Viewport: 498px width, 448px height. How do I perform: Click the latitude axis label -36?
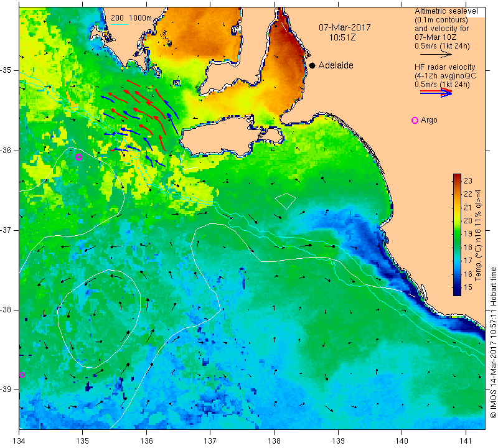tap(6, 150)
